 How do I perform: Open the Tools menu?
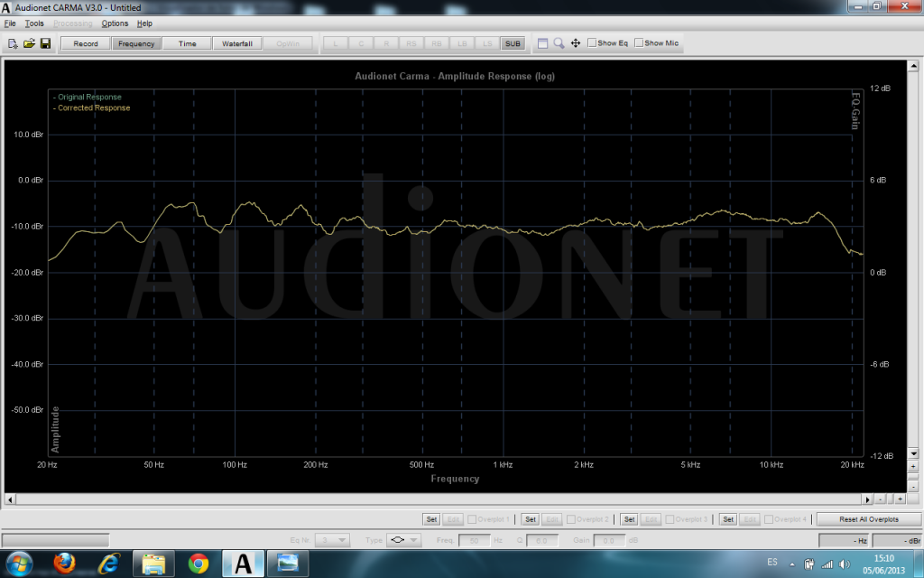point(34,23)
